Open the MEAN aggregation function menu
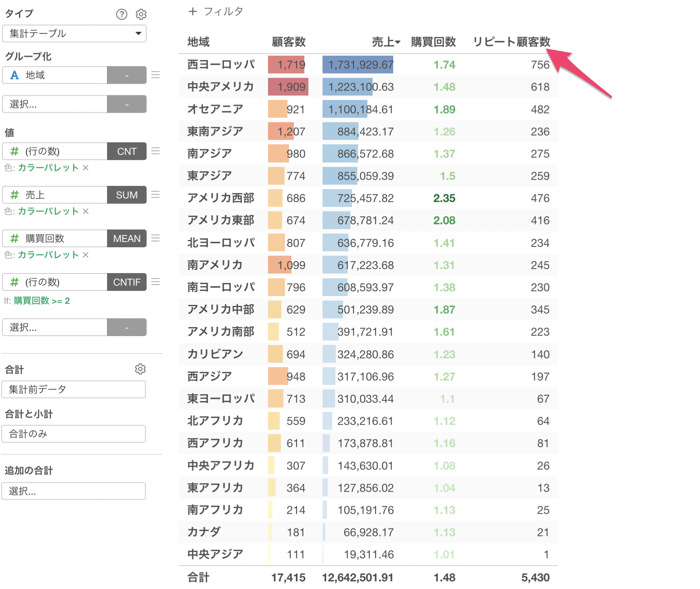 [x=127, y=238]
